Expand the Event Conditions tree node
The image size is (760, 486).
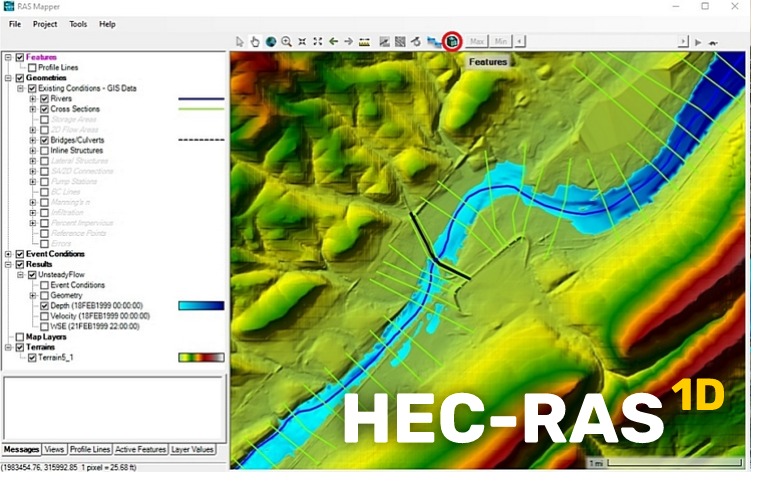(8, 254)
